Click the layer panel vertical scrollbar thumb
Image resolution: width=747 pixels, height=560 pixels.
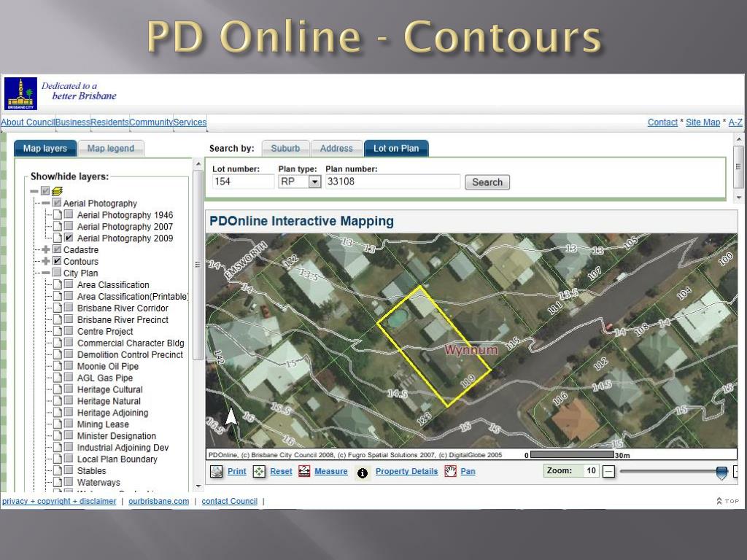198,265
